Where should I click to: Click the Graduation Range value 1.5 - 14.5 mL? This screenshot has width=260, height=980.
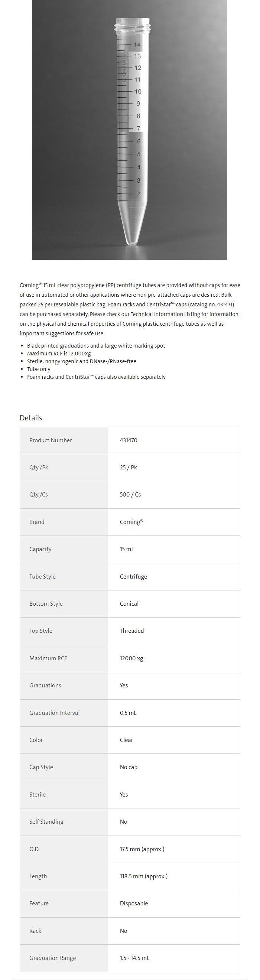click(134, 958)
